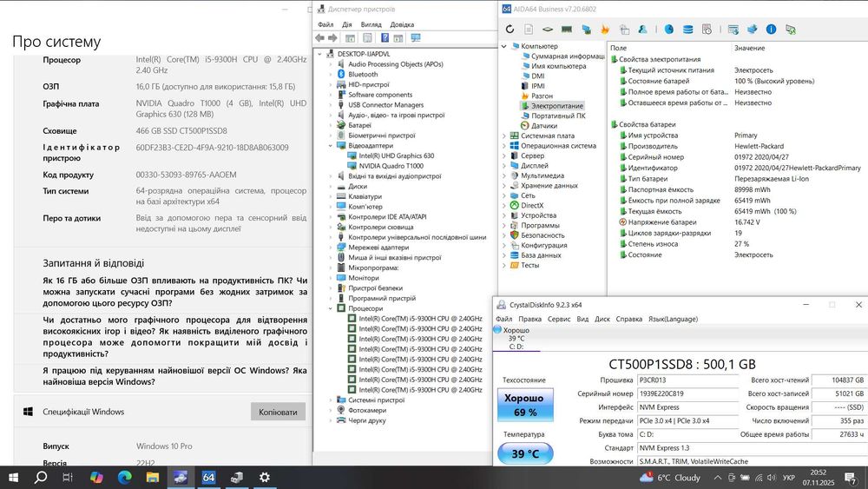Click Device Manager forward arrow
This screenshot has width=868, height=489.
[332, 37]
